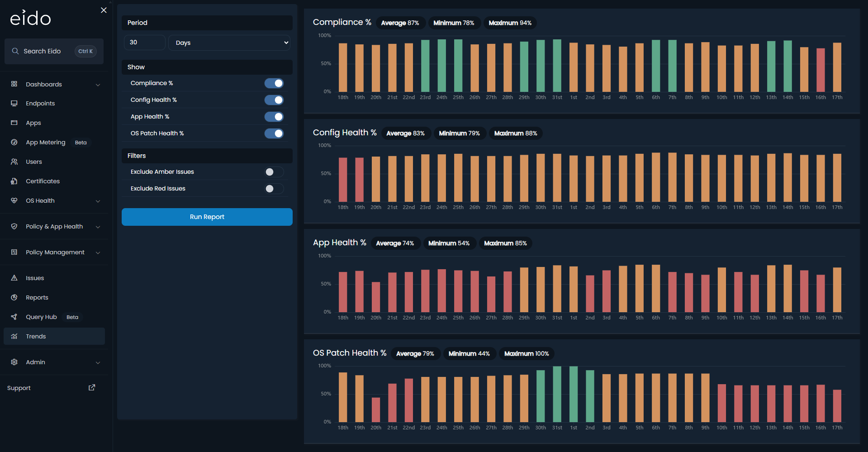Open the Reports page
Image resolution: width=868 pixels, height=452 pixels.
click(37, 298)
